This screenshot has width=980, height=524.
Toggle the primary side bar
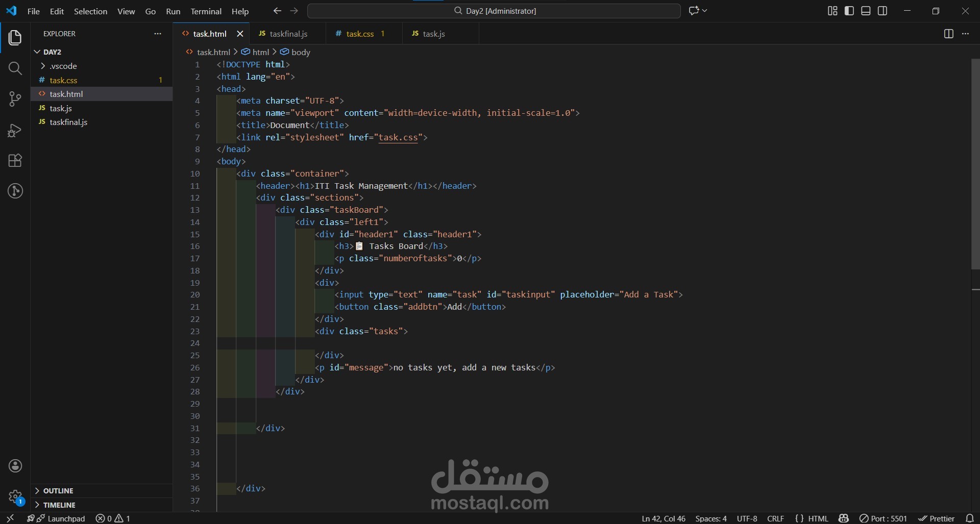(x=849, y=11)
